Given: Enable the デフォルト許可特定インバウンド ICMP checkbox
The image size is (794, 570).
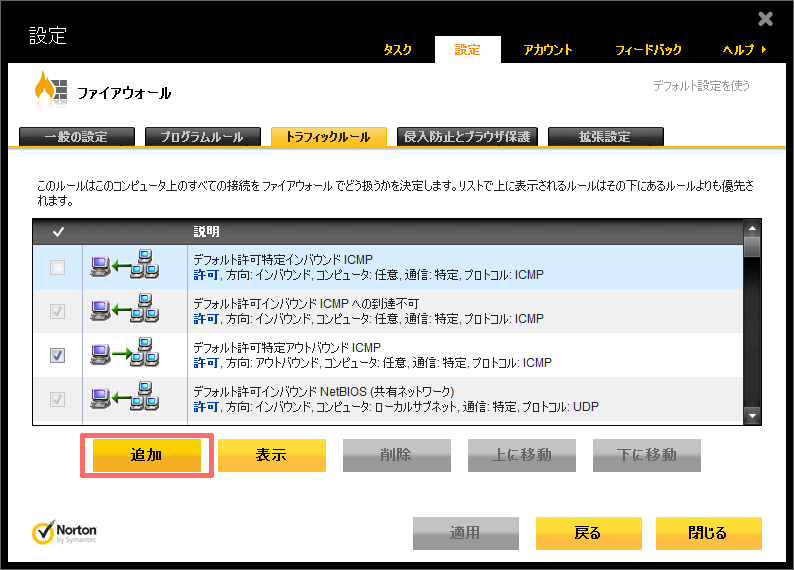Looking at the screenshot, I should pyautogui.click(x=58, y=267).
